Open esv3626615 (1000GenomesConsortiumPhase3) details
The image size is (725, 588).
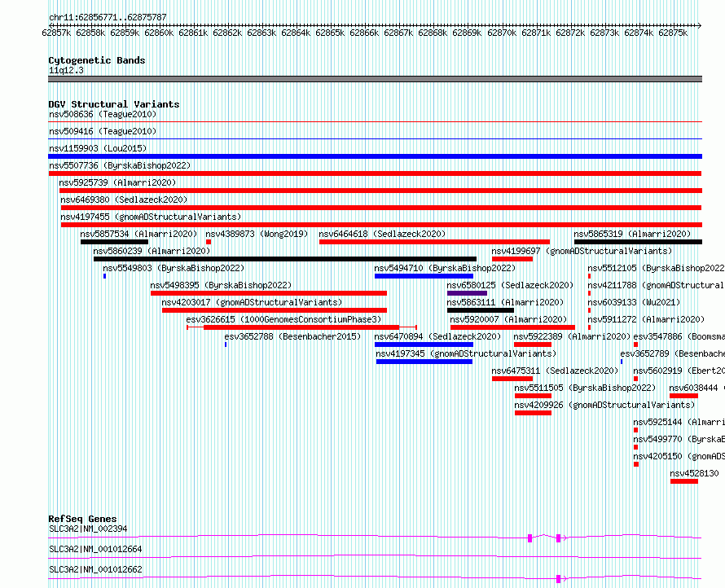click(284, 319)
